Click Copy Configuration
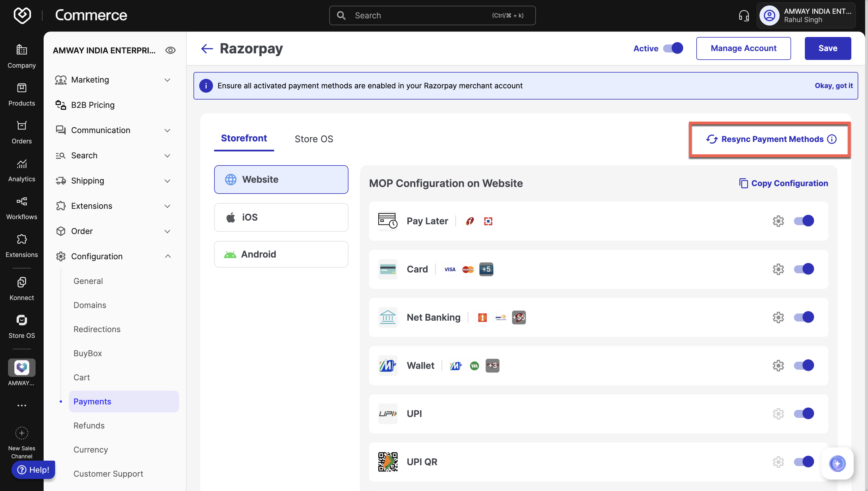Viewport: 868px width, 491px height. coord(783,183)
